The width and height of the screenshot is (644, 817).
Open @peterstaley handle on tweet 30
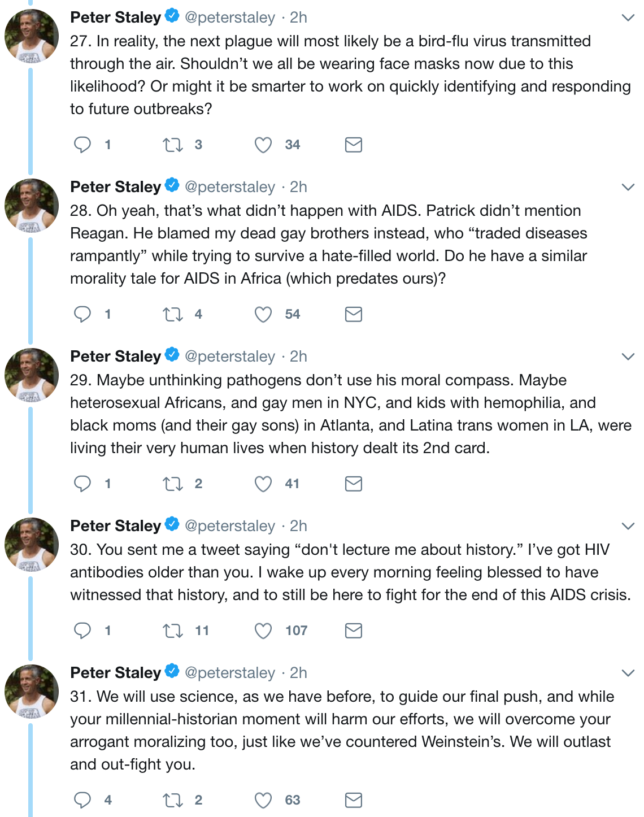(x=230, y=526)
